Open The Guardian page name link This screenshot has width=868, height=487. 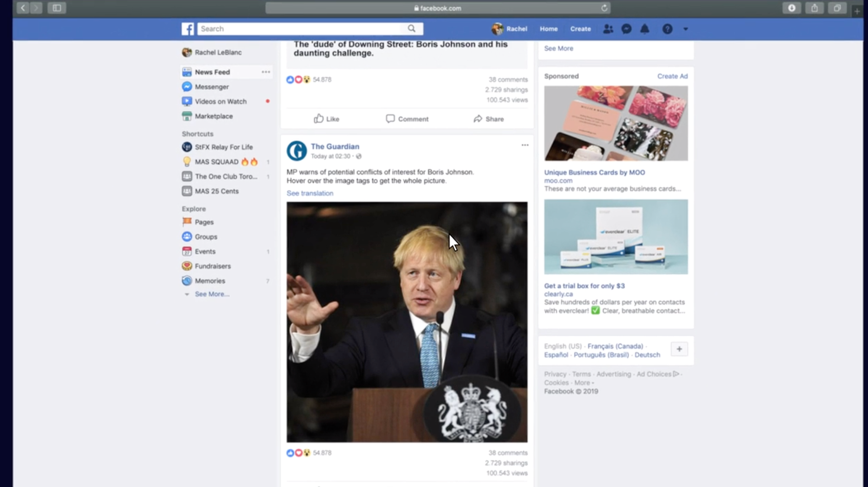(335, 147)
